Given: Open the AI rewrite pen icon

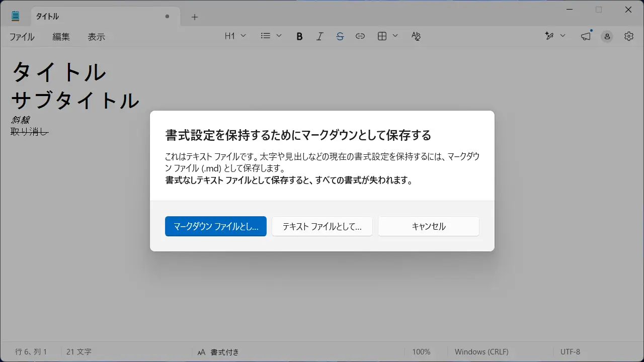Looking at the screenshot, I should [x=549, y=36].
